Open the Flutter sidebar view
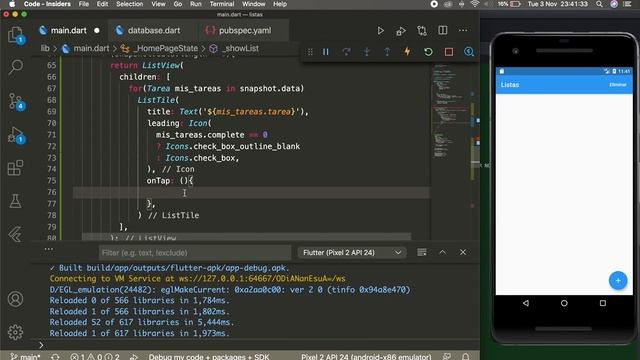This screenshot has width=640, height=360. [x=16, y=234]
